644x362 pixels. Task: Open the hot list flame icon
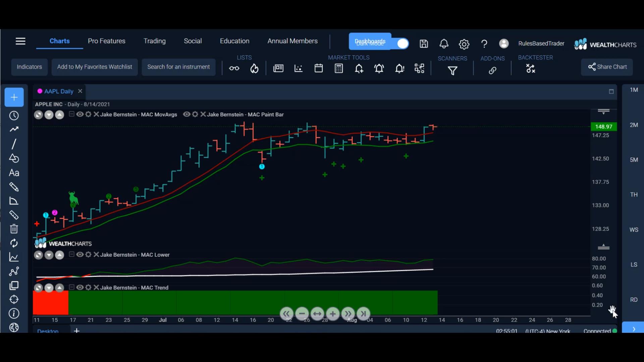254,69
